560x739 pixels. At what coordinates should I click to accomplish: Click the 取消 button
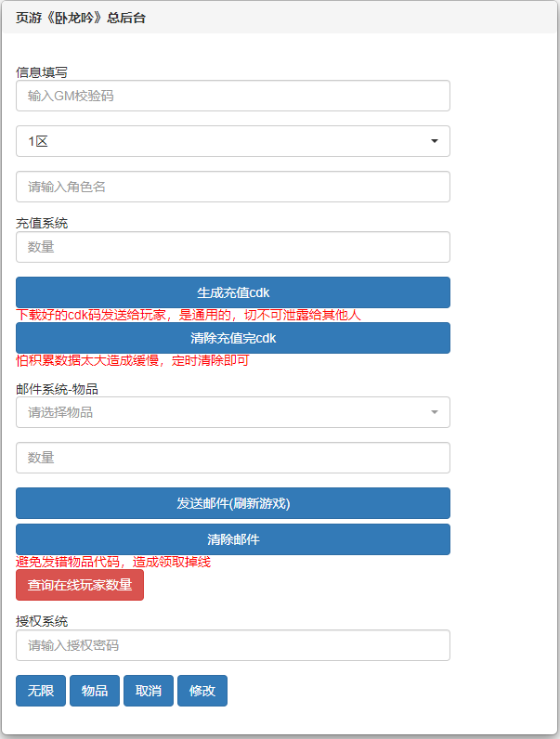coord(149,691)
